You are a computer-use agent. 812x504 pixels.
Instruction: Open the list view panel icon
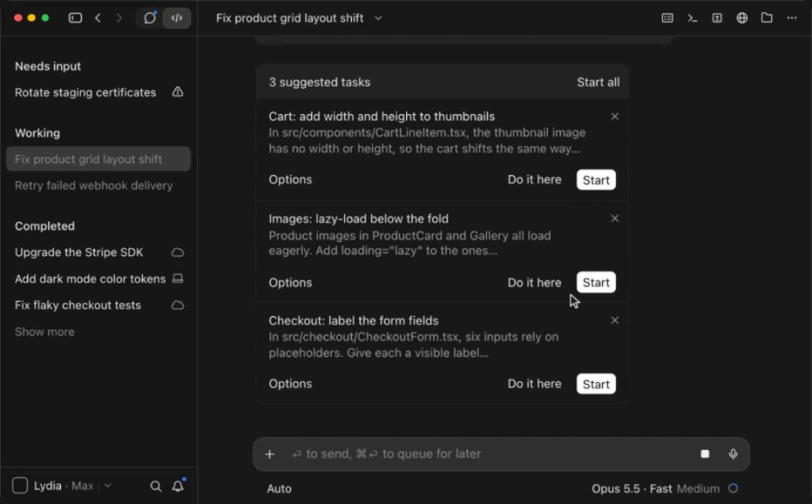(x=668, y=18)
